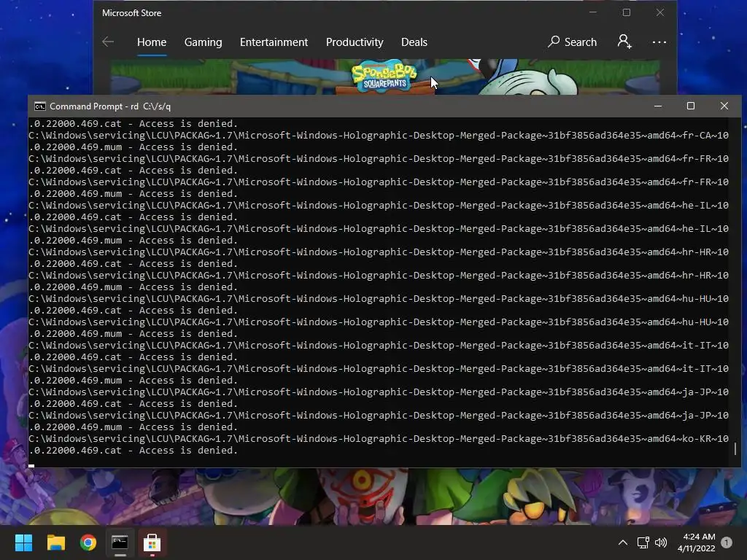Viewport: 747px width, 560px height.
Task: Click Search in Microsoft Store
Action: point(572,42)
